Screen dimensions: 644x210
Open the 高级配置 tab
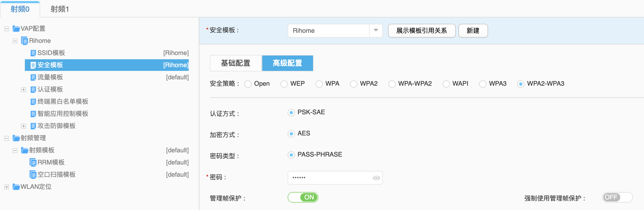coord(288,63)
